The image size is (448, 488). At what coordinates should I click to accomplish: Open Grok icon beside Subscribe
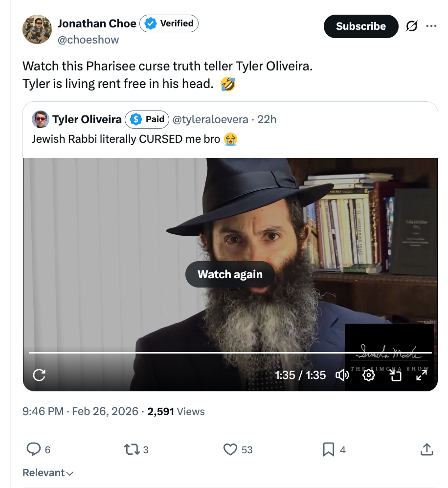[412, 26]
